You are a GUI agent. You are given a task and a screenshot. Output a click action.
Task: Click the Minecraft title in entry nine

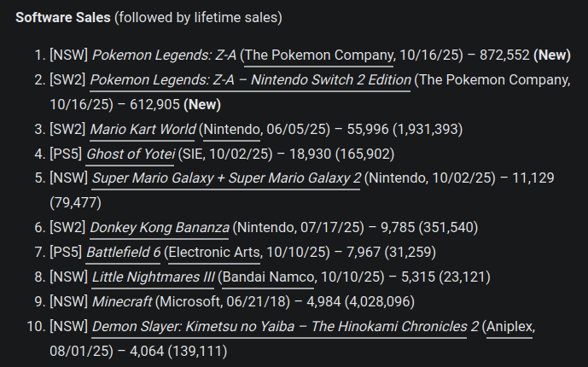[122, 302]
